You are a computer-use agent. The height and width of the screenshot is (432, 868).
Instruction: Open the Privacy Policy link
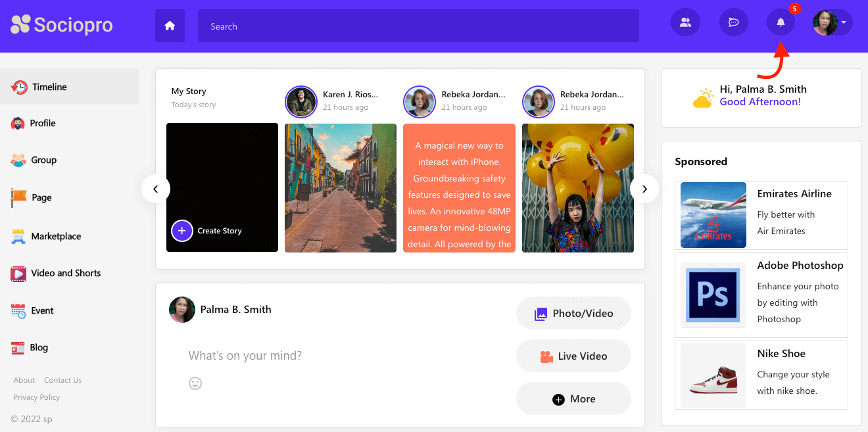coord(37,397)
